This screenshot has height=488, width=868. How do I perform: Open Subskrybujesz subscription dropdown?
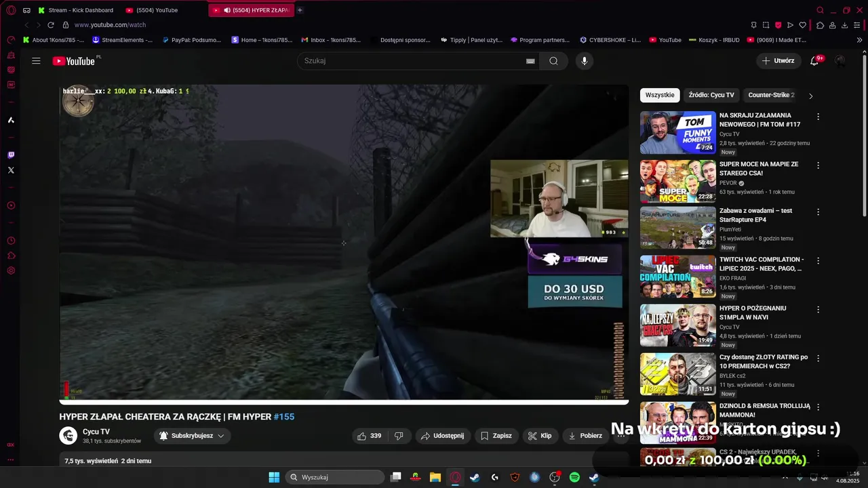(193, 436)
